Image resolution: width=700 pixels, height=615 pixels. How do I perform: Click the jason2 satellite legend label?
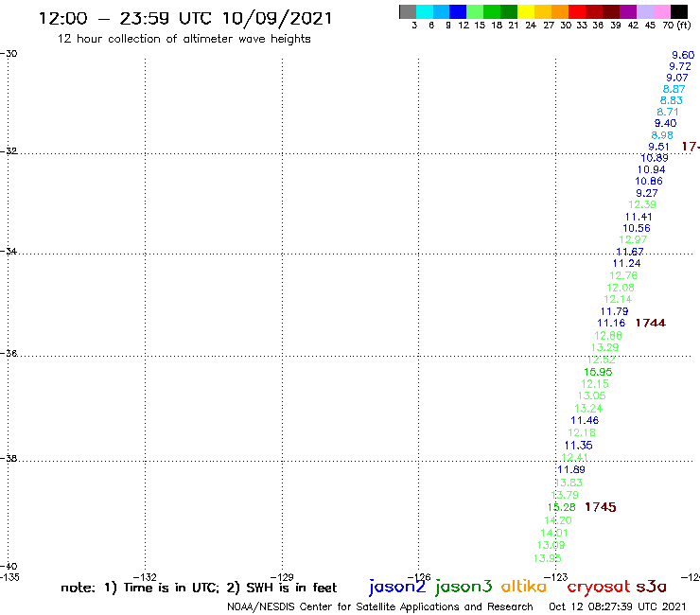(x=397, y=587)
